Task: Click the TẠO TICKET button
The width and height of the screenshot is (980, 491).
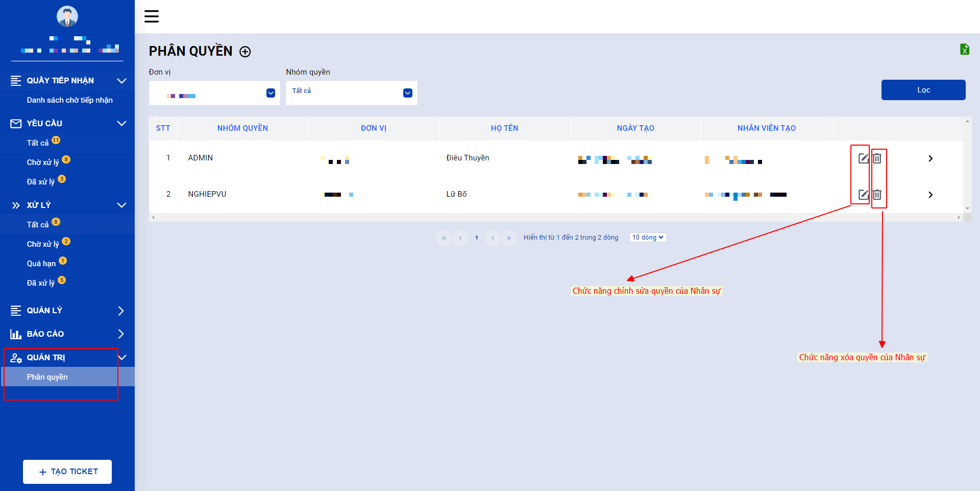Action: tap(67, 472)
